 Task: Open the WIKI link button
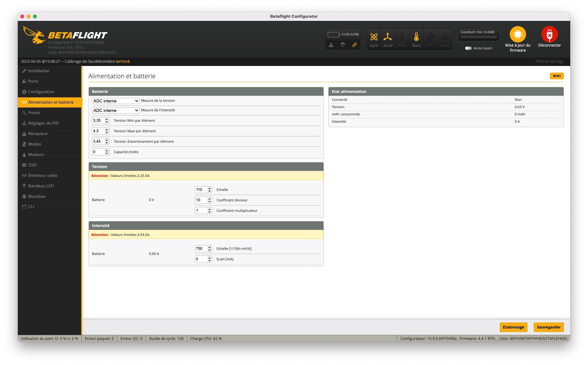click(557, 76)
